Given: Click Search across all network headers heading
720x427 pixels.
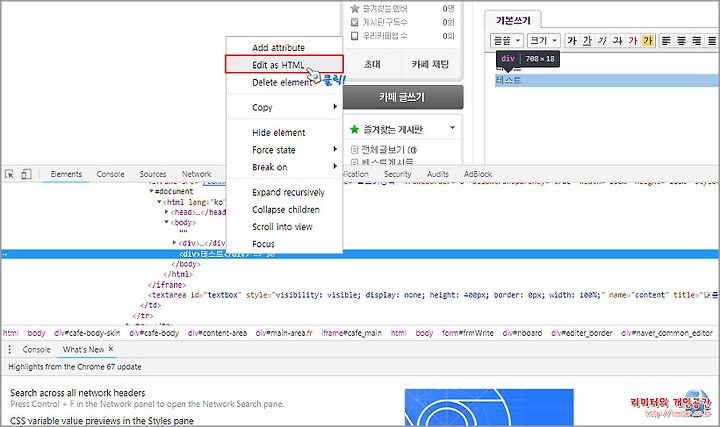Looking at the screenshot, I should tap(78, 393).
